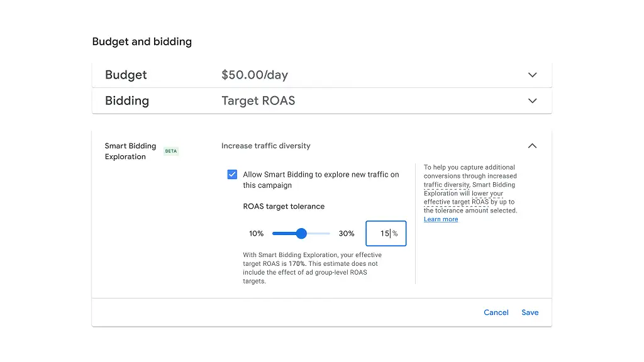Select the $50.00/day budget value
Viewport: 644px width, 362px height.
click(255, 75)
